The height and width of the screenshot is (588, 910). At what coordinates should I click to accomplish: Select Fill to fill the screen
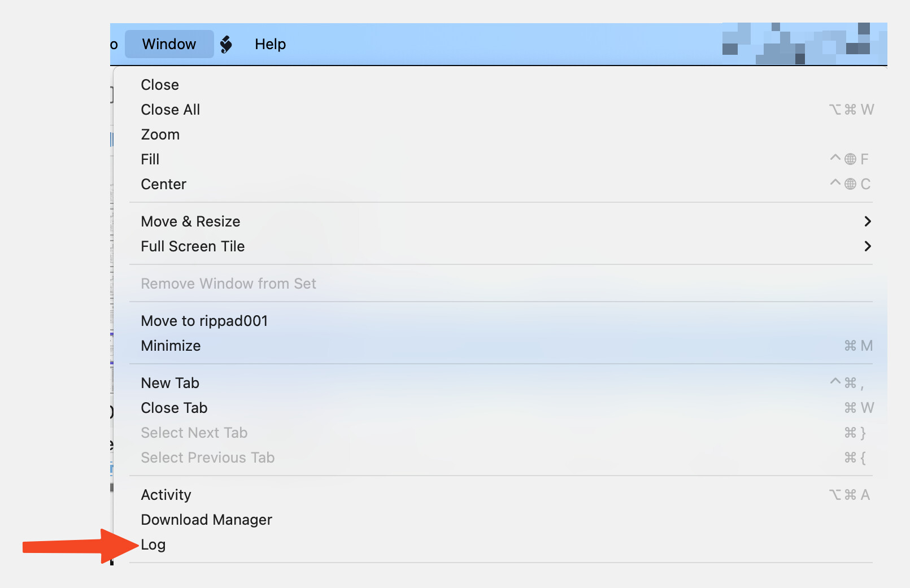(x=150, y=159)
